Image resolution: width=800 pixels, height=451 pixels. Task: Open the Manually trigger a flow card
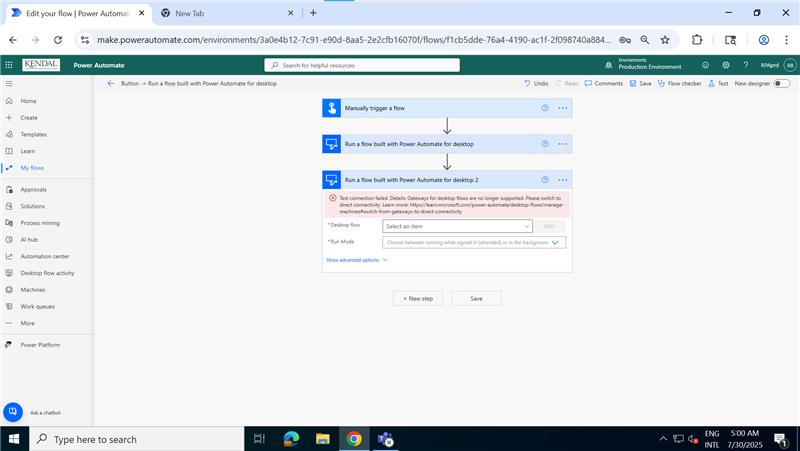pos(447,108)
